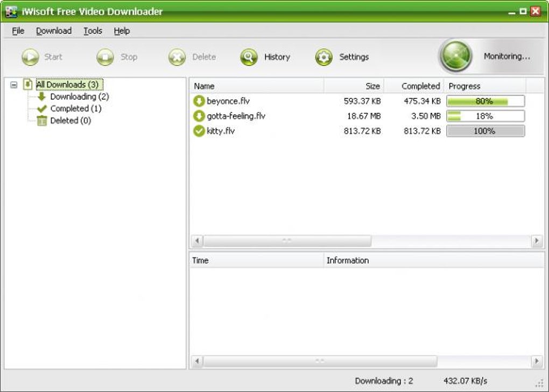Click the All Downloads document icon

pos(27,84)
